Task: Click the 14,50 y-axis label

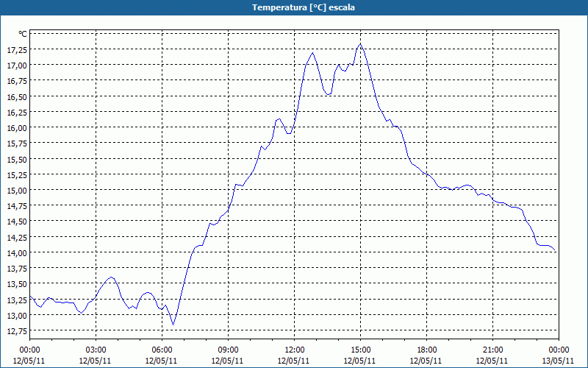Action: (x=17, y=222)
